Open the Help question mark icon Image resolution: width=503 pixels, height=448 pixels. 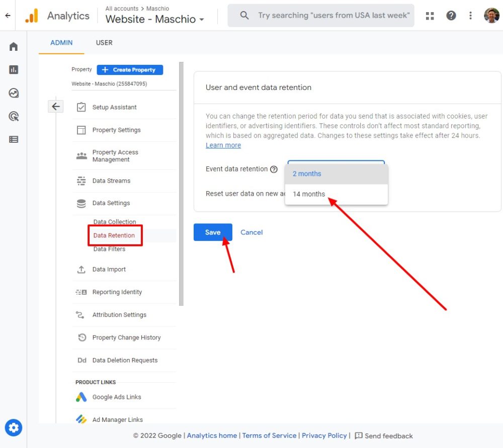(x=451, y=16)
